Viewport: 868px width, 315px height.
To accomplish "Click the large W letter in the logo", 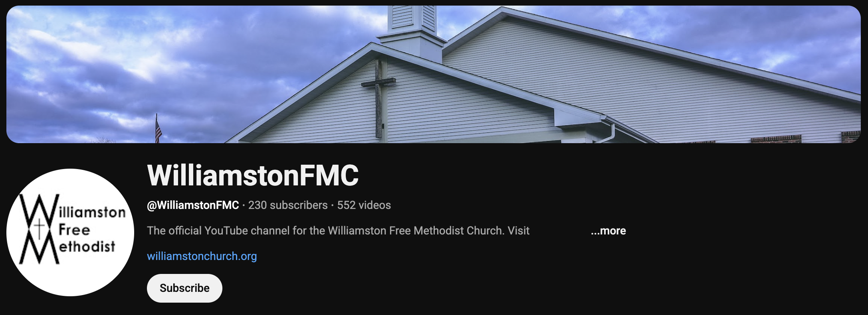I will tap(39, 211).
